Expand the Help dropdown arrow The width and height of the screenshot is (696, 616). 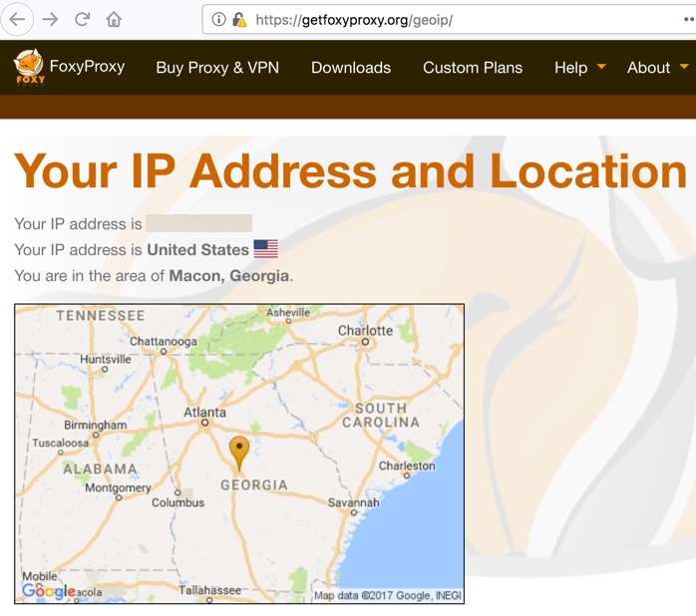pyautogui.click(x=601, y=67)
